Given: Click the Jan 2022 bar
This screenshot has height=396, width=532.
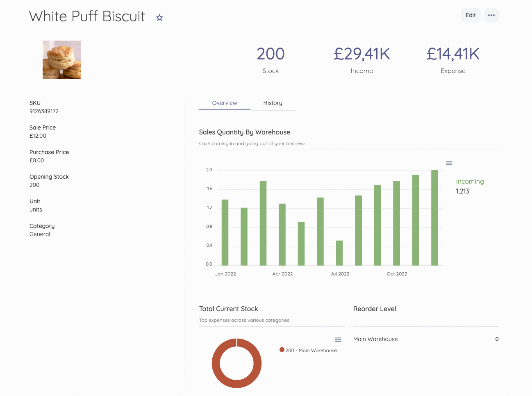Looking at the screenshot, I should 225,232.
